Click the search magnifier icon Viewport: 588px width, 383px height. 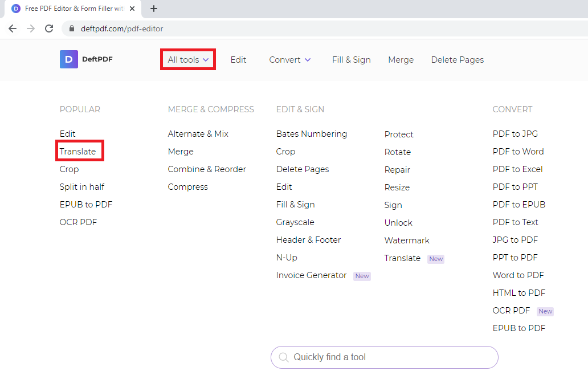pyautogui.click(x=283, y=357)
